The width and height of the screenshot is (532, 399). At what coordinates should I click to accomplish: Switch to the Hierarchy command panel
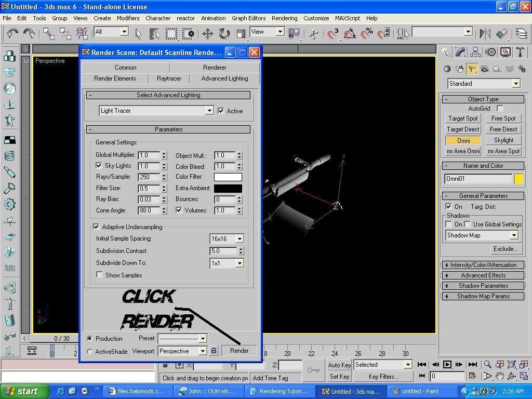point(475,52)
